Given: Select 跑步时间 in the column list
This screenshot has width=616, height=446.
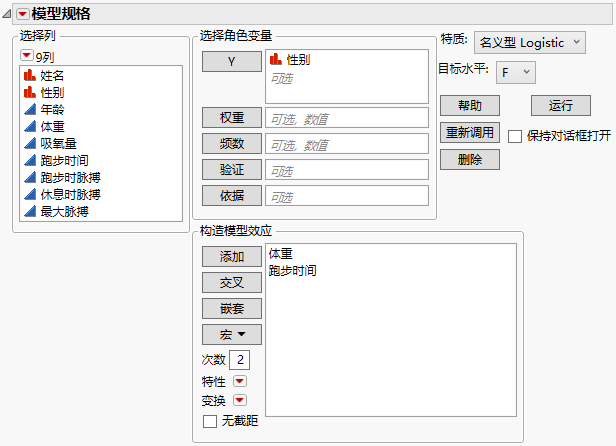Looking at the screenshot, I should (64, 160).
